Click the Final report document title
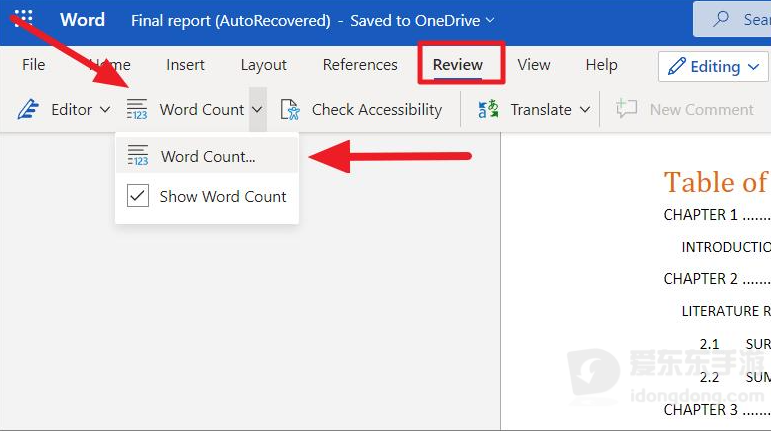The image size is (771, 431). 231,21
